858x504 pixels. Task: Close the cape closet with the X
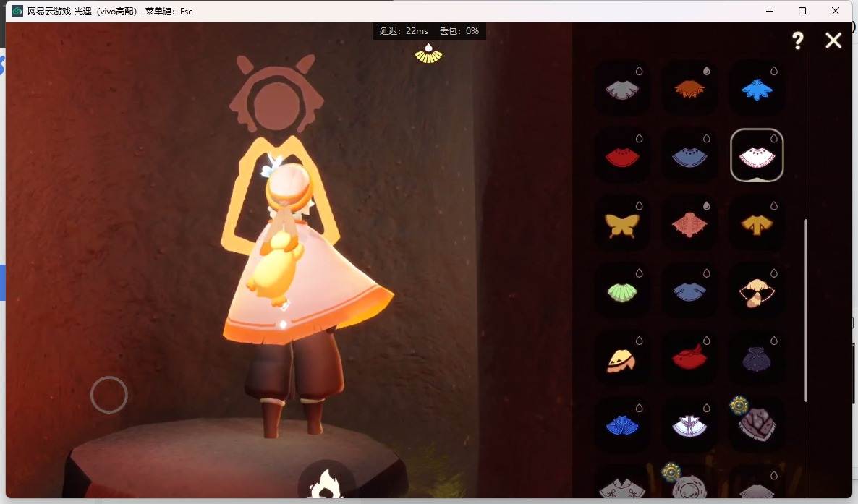[x=833, y=40]
